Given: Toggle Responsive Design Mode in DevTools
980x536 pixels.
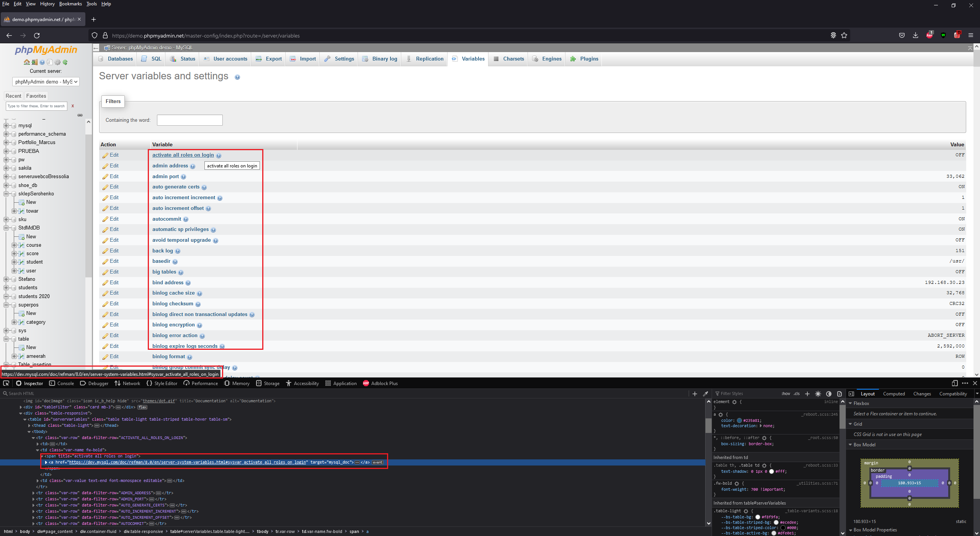Looking at the screenshot, I should (954, 383).
